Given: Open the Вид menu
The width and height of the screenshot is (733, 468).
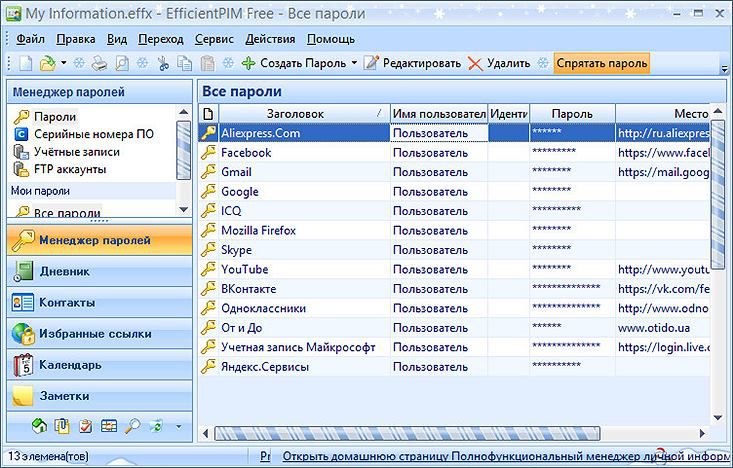Looking at the screenshot, I should [117, 39].
